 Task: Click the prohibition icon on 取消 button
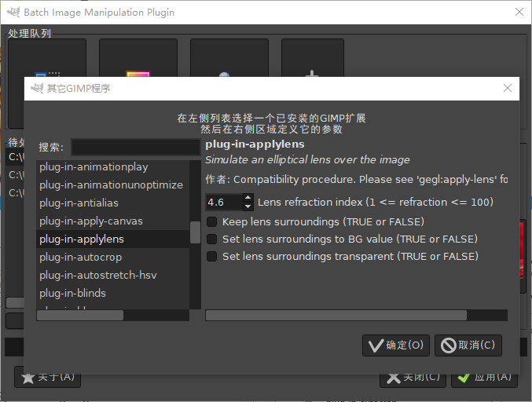(x=448, y=345)
